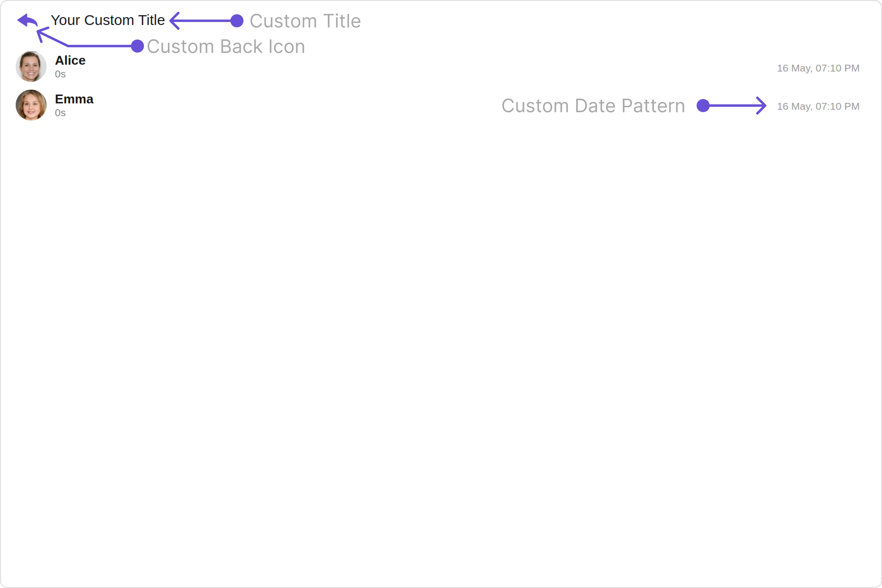Click the purple dot beside Custom Title

(237, 21)
